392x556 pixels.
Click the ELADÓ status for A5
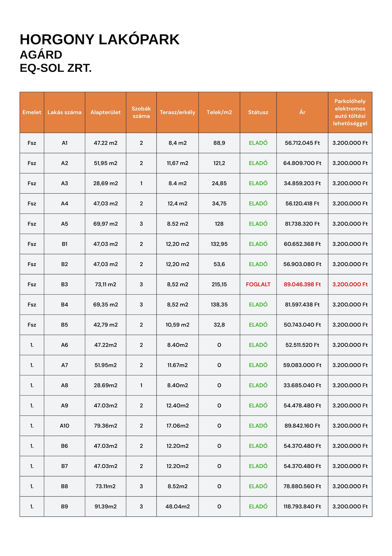(258, 224)
